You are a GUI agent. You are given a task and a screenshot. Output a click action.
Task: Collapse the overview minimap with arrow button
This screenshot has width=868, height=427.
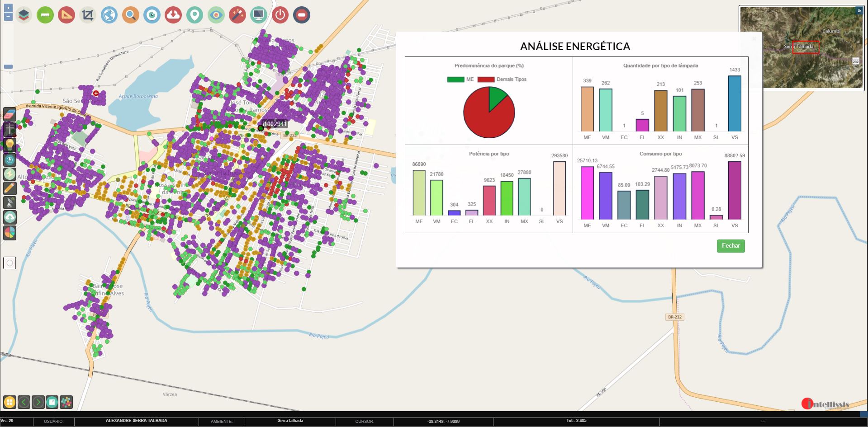pos(859,11)
